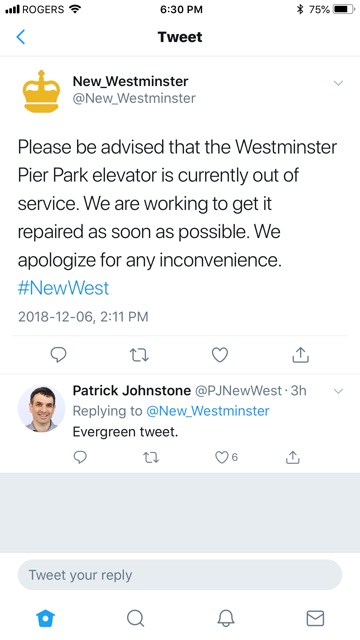360x640 pixels.
Task: Open @New_Westminster mention in reply
Action: click(x=208, y=411)
